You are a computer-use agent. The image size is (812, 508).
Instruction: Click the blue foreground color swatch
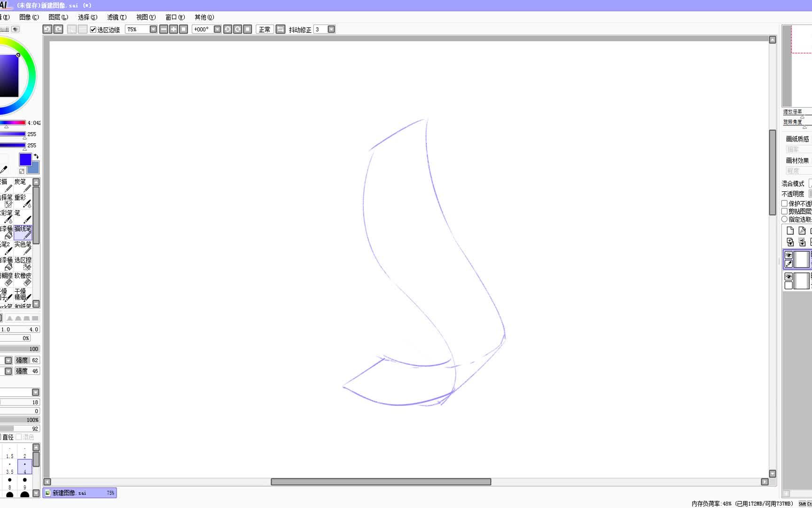pyautogui.click(x=25, y=159)
